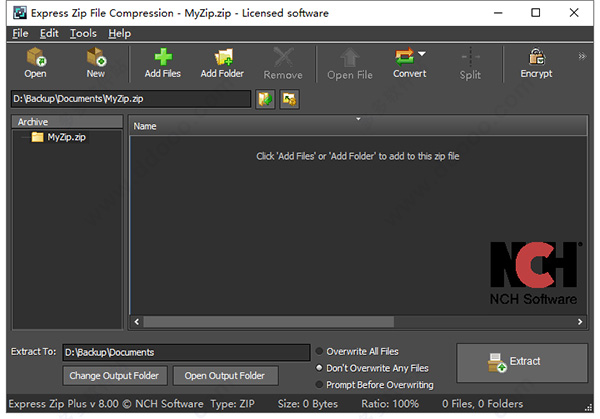Select MyZip.zip in Archive tree

(66, 137)
